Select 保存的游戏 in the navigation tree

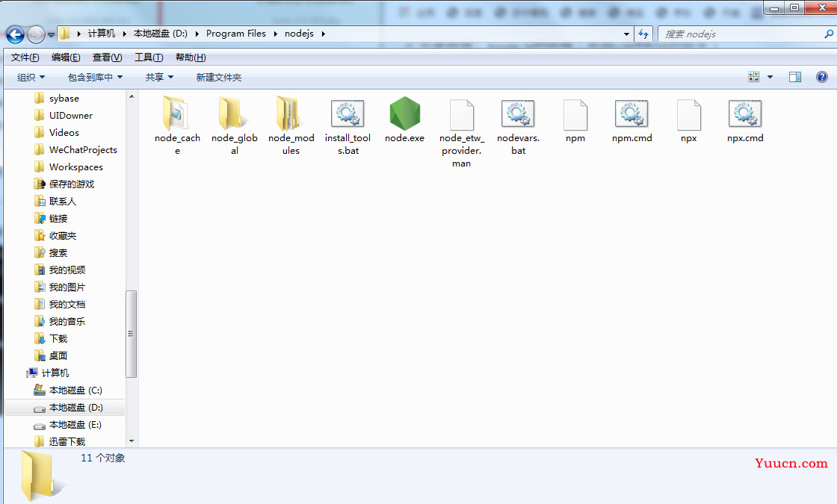tap(72, 184)
